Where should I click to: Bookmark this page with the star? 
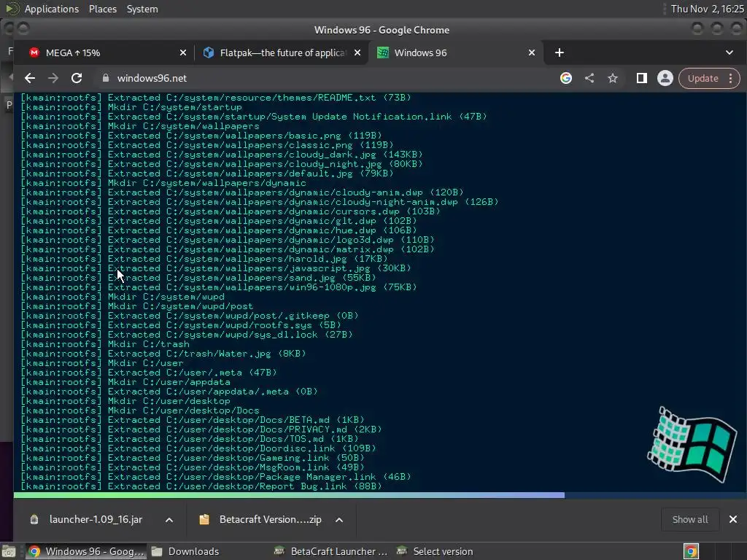613,78
